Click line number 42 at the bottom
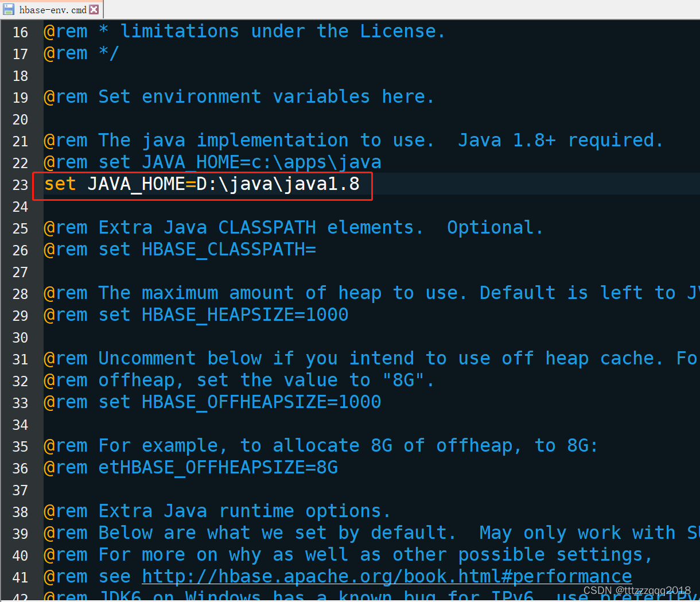700x602 pixels. pos(20,597)
